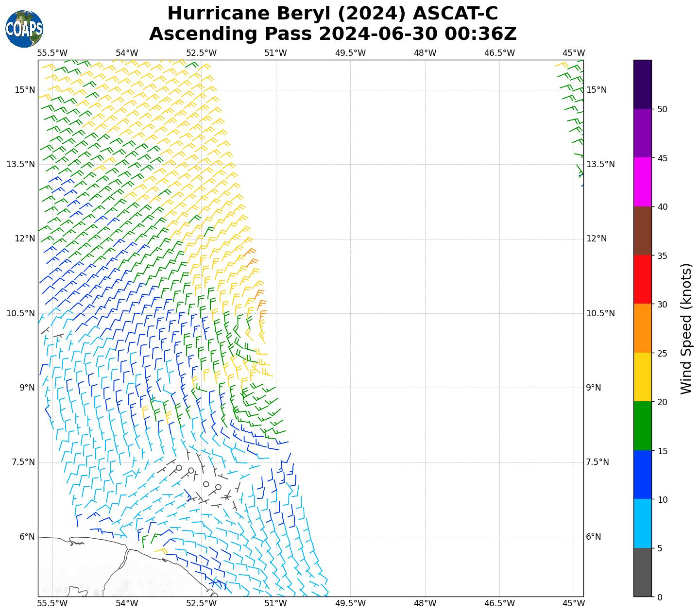Click the 15°N label on left axis
Image resolution: width=700 pixels, height=614 pixels.
25,90
